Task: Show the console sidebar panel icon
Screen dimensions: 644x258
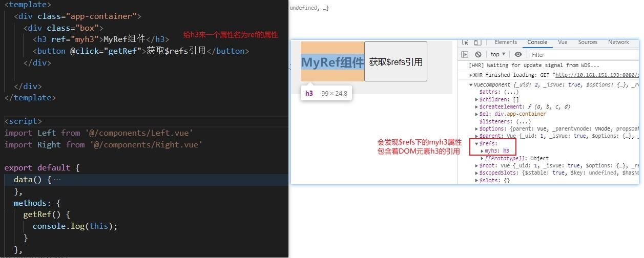Action: click(x=465, y=54)
